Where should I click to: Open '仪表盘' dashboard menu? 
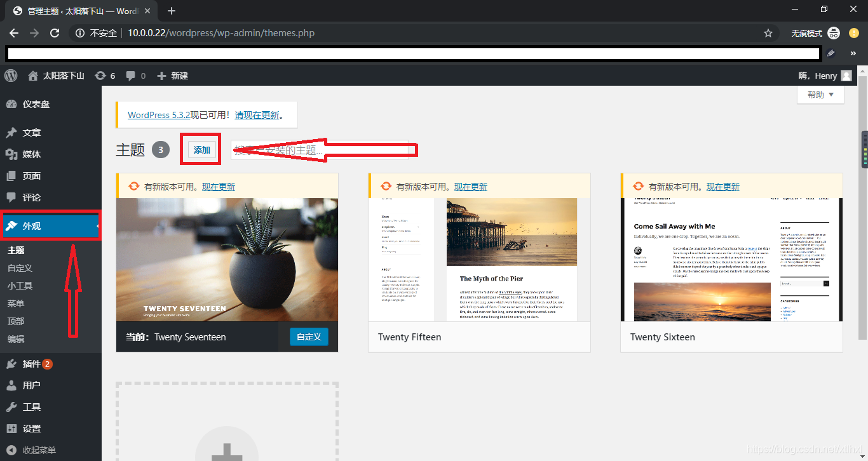(51, 104)
